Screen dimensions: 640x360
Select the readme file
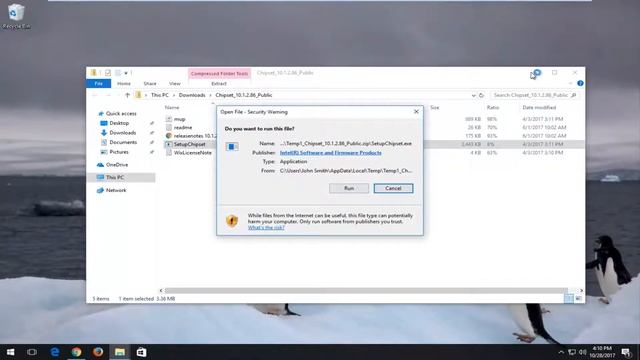click(x=183, y=127)
